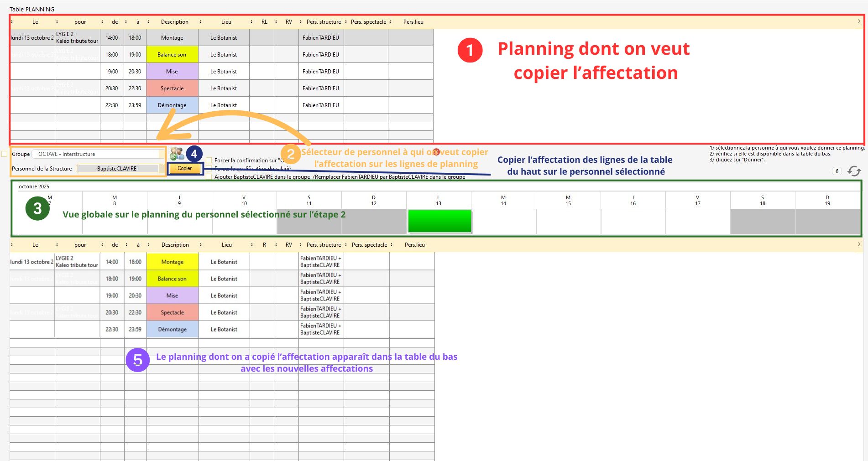Toggle the checkbox left of Groupe

pyautogui.click(x=5, y=154)
